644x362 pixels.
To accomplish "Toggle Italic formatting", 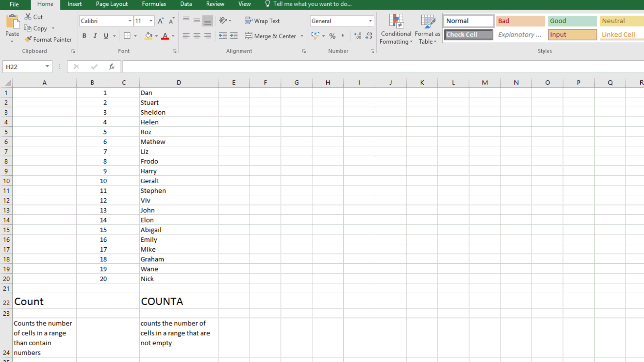I will point(95,36).
